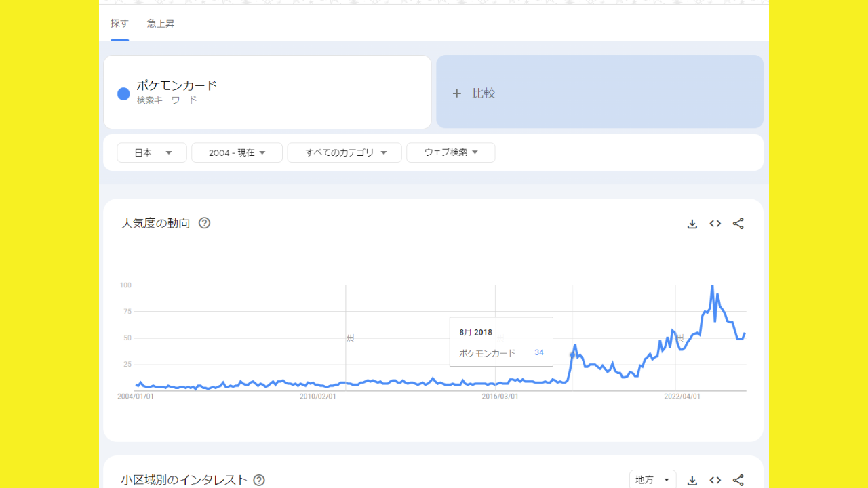Click the 100 label on the y-axis
Image resolution: width=868 pixels, height=488 pixels.
[x=125, y=285]
